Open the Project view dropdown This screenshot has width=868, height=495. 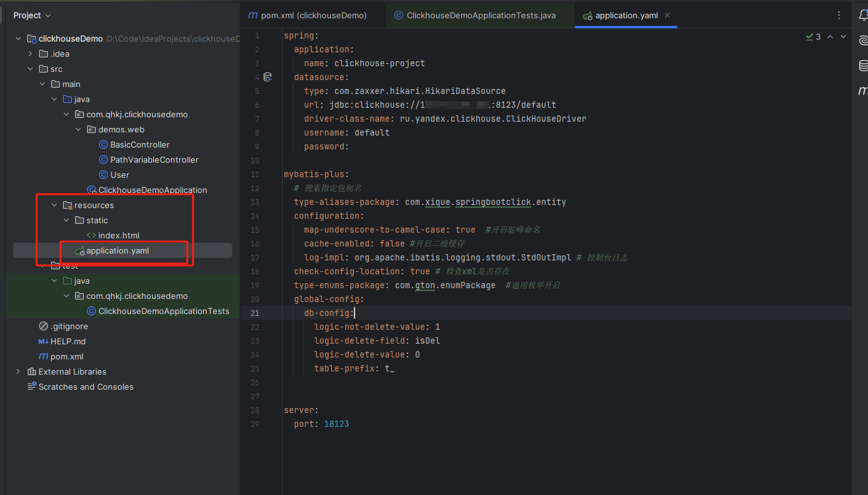[x=32, y=15]
